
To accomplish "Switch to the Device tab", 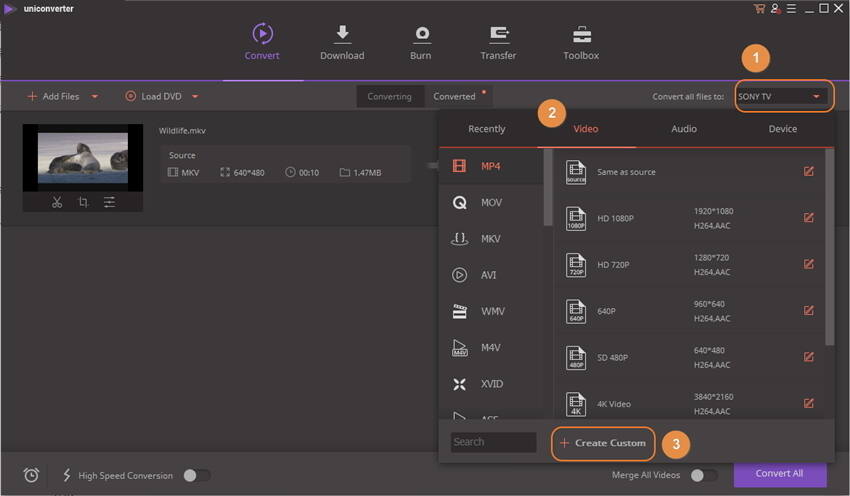I will pos(783,129).
